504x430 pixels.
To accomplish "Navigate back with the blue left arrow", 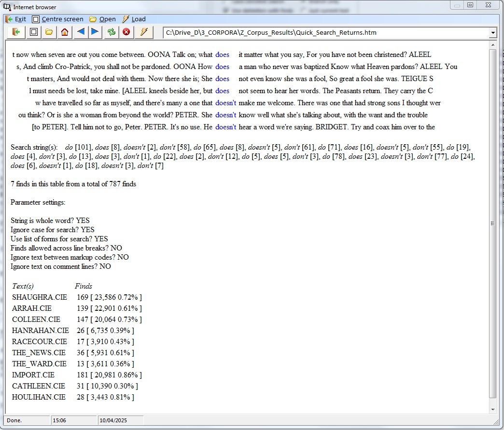I will (80, 32).
